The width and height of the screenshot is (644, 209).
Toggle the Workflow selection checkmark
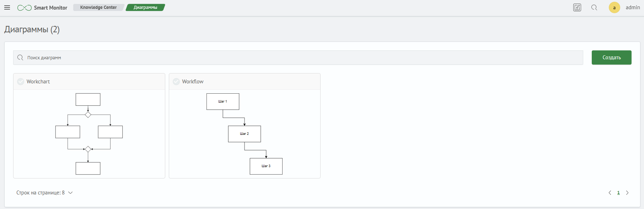coord(176,82)
